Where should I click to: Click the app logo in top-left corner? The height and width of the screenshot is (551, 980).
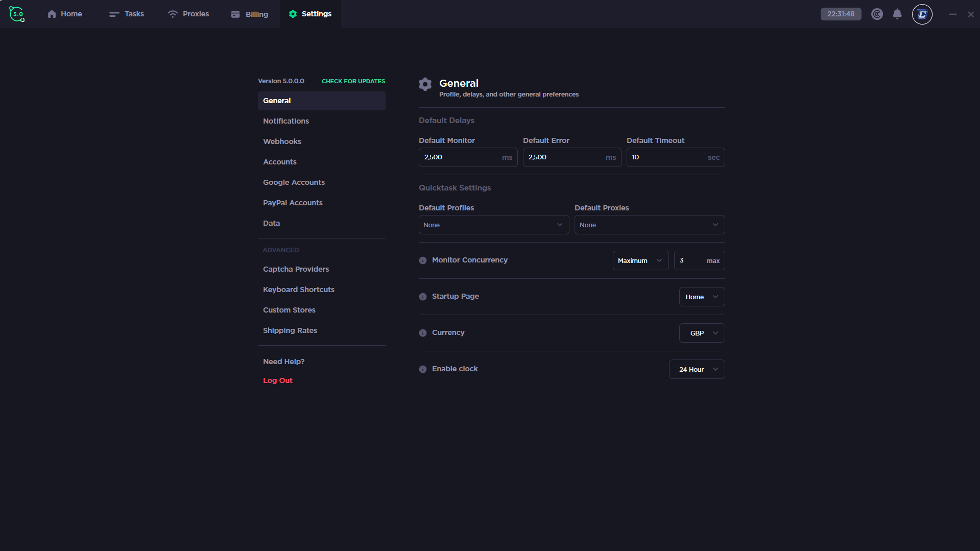(17, 14)
